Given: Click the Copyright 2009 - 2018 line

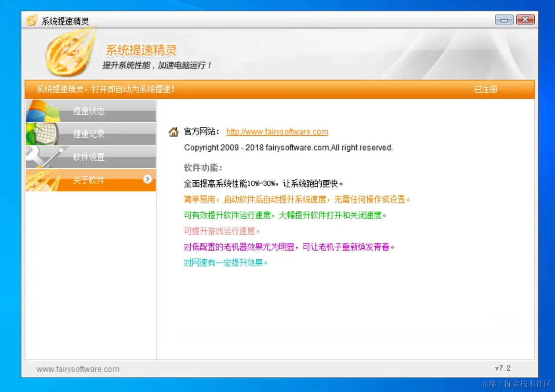Looking at the screenshot, I should (x=288, y=148).
